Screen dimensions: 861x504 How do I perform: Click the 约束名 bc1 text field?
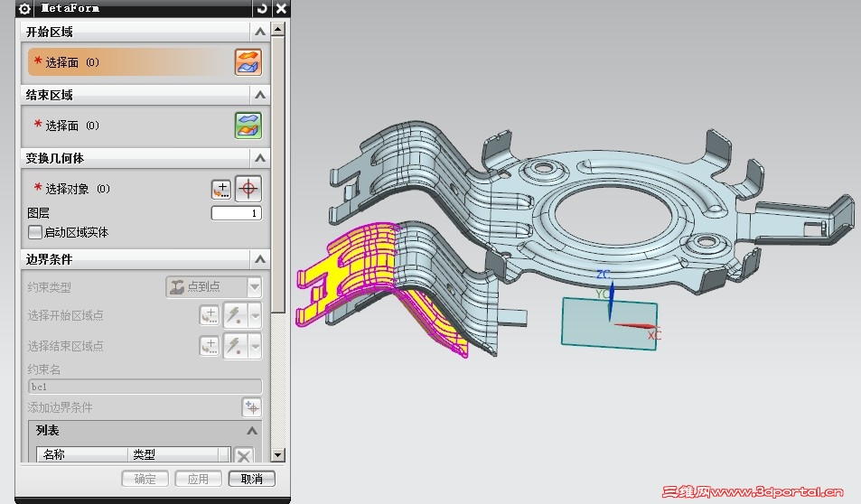pyautogui.click(x=145, y=387)
